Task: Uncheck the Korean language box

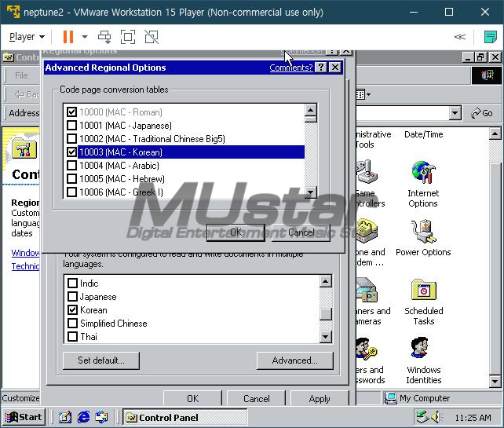Action: pyautogui.click(x=73, y=310)
